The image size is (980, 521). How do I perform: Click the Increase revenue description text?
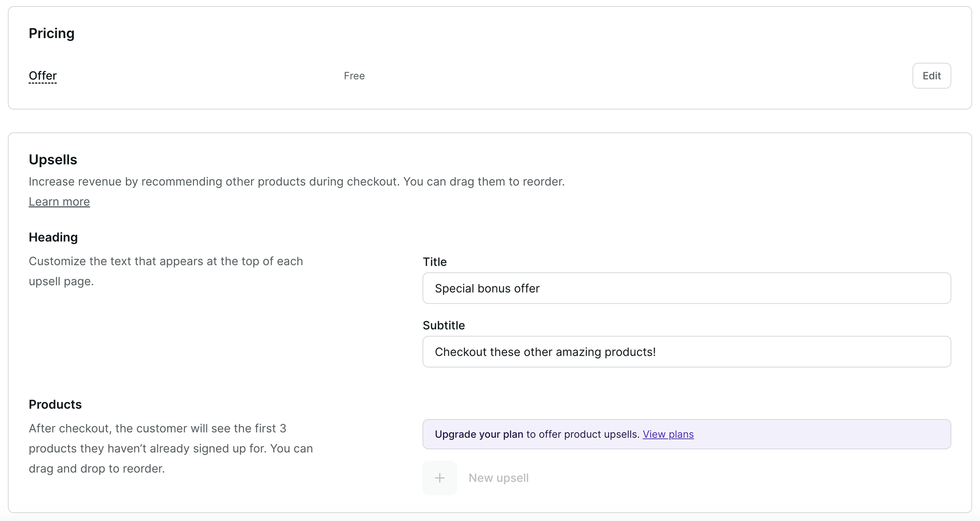tap(296, 182)
